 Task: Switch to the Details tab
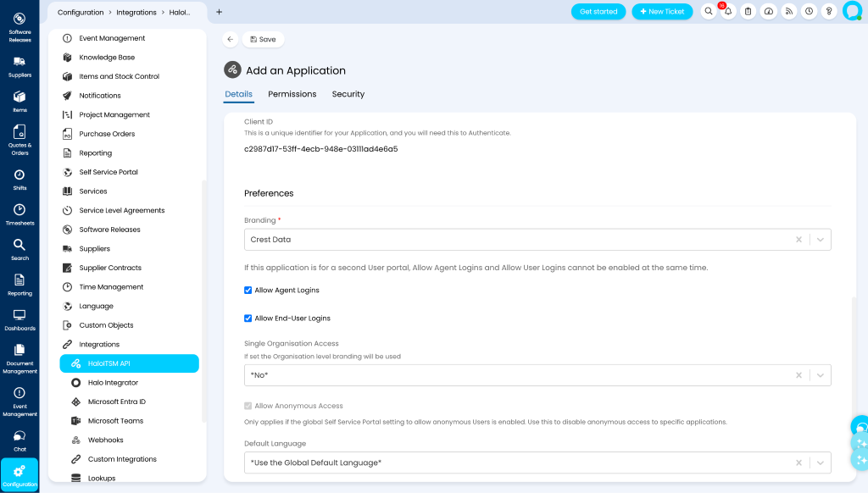(238, 94)
